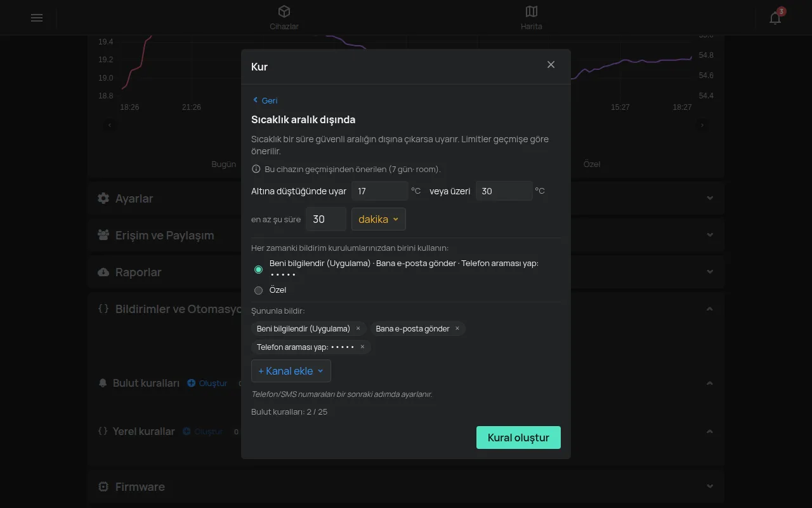
Task: Click the info icon beside suggested limits
Action: pyautogui.click(x=256, y=169)
